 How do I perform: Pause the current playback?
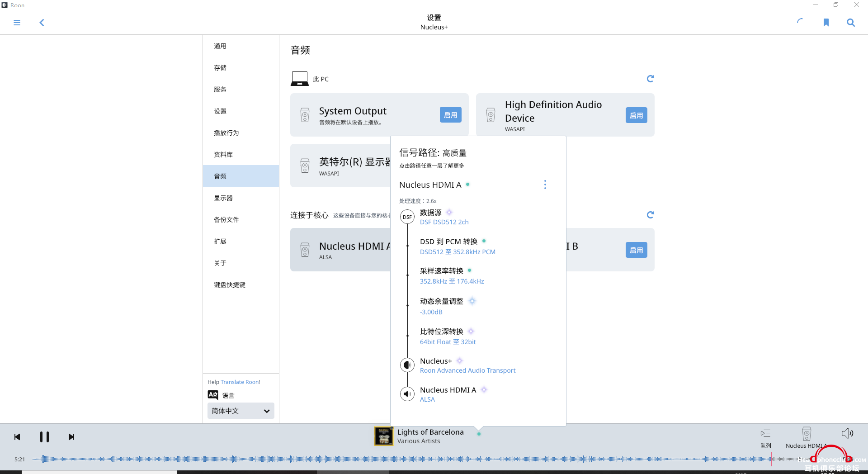[x=44, y=437]
